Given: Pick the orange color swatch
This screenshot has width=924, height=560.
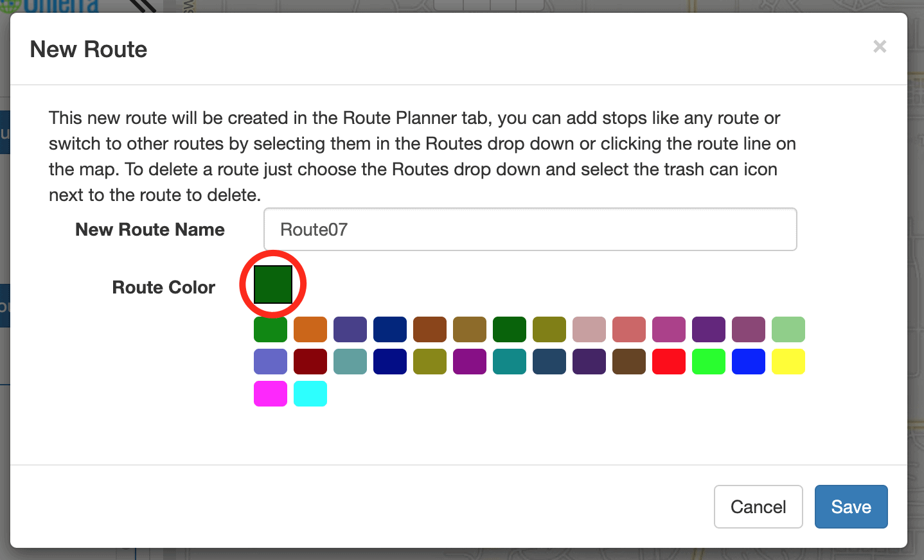Looking at the screenshot, I should (x=310, y=329).
